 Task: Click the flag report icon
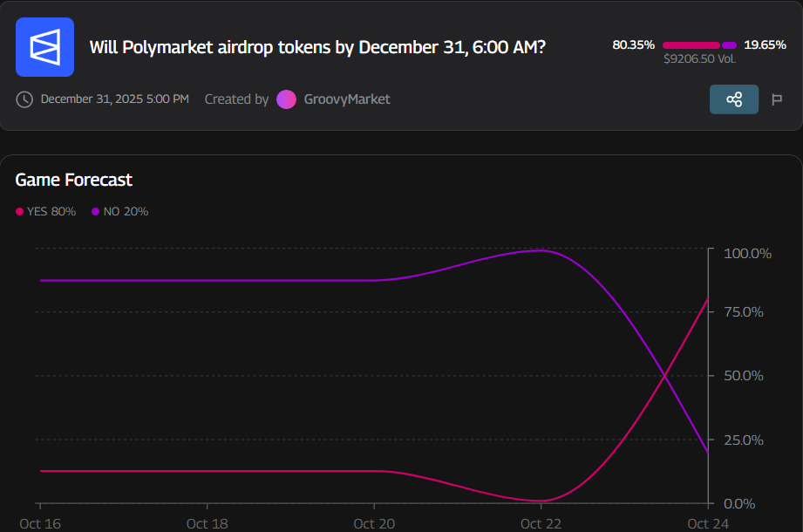(x=777, y=99)
